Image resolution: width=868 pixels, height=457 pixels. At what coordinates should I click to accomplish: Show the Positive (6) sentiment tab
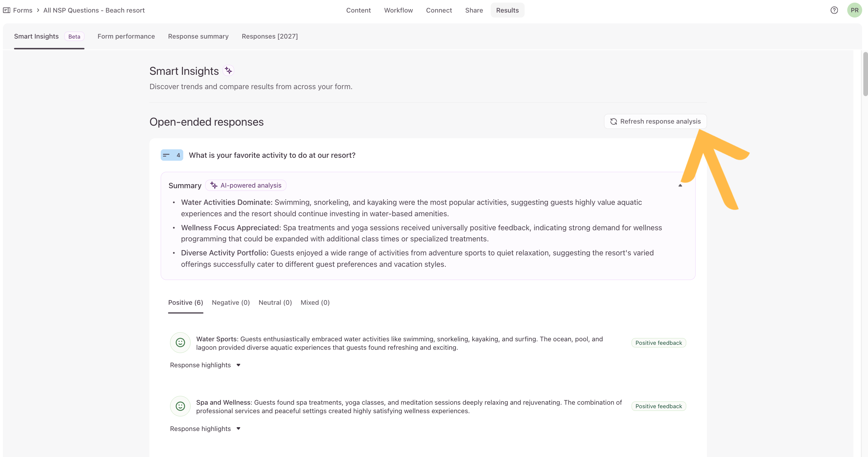click(x=185, y=303)
